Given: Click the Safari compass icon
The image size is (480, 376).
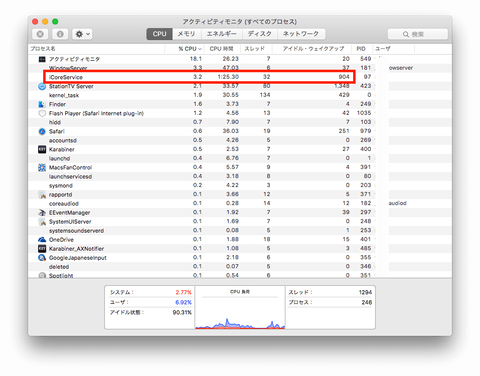Looking at the screenshot, I should point(42,131).
